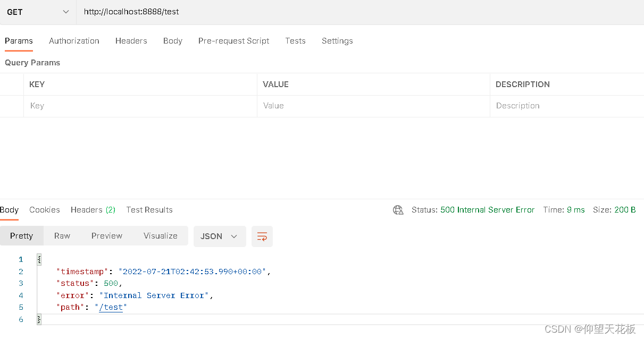Open the GET method dropdown
Screen dimensions: 644x339
click(x=38, y=12)
